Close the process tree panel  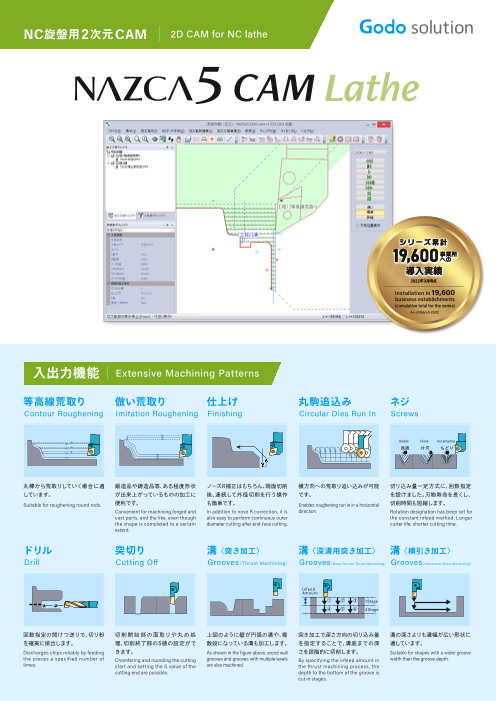172,147
